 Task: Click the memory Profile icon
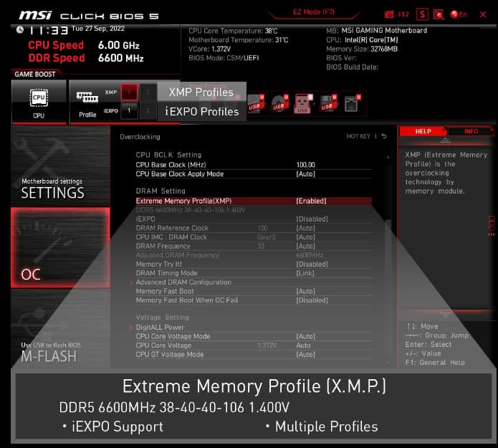pos(87,100)
